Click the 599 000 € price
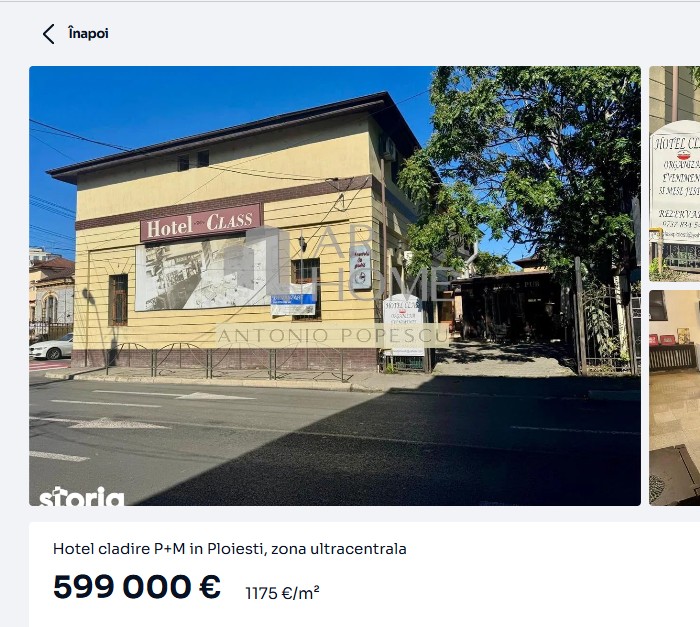Screen dimensions: 700x627 pyautogui.click(x=137, y=586)
